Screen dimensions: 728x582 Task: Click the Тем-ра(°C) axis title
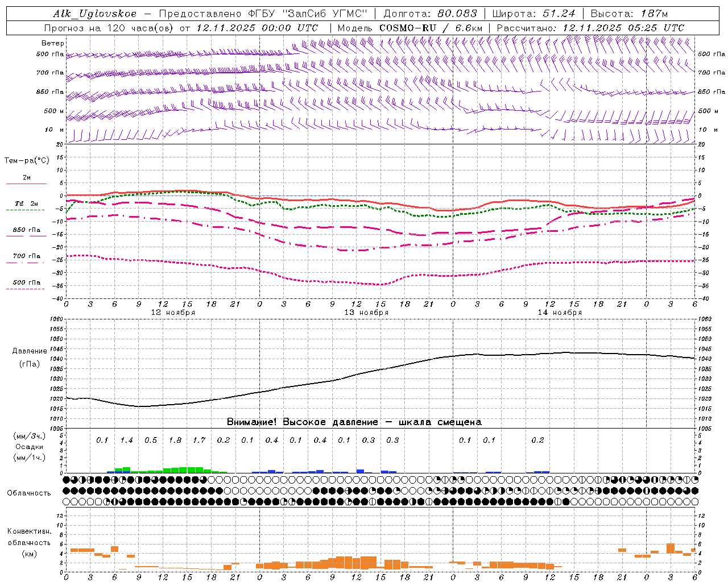point(27,161)
